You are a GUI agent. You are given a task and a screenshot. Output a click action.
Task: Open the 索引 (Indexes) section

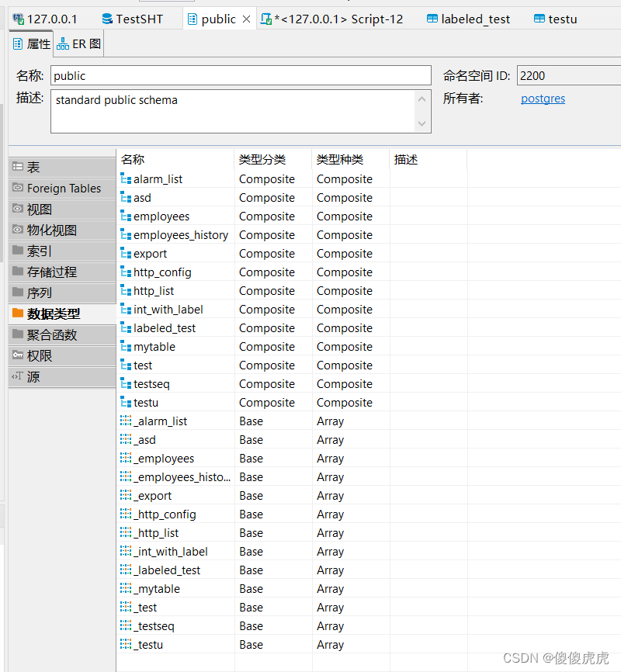(x=35, y=251)
